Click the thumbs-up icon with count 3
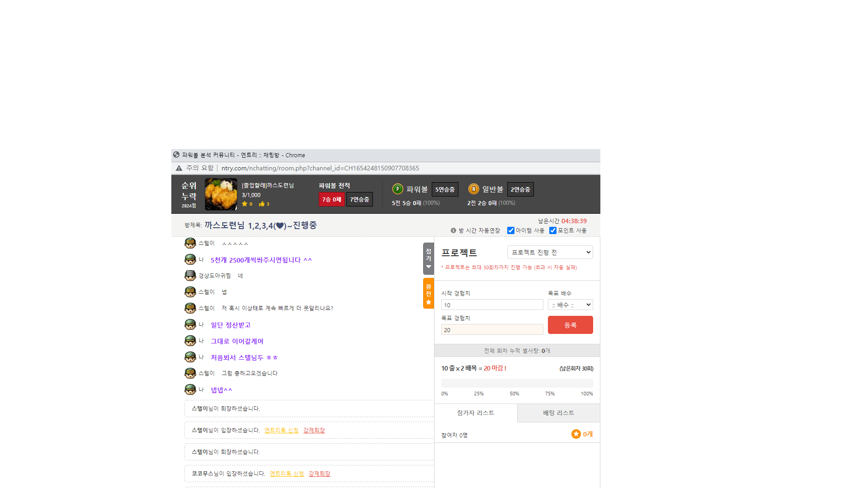 (261, 204)
